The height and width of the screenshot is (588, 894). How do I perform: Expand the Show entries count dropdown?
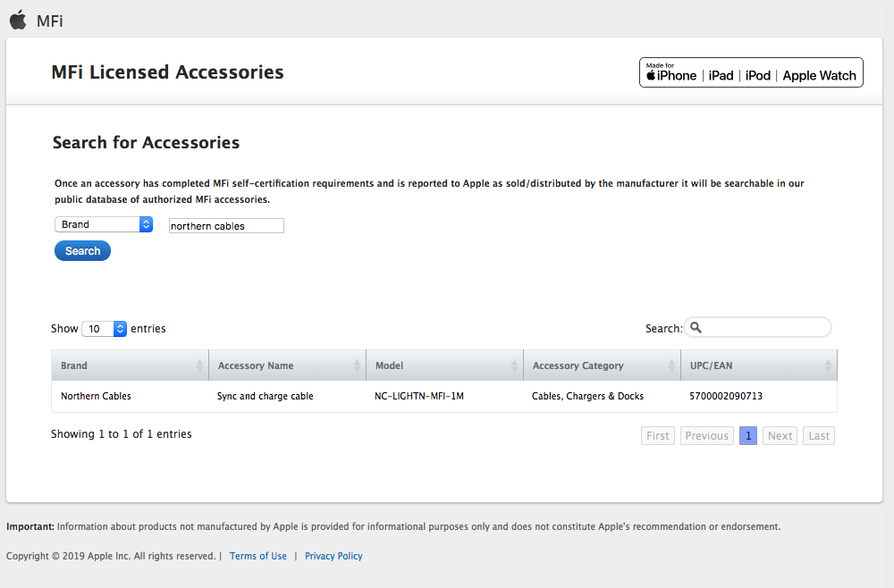pyautogui.click(x=105, y=329)
